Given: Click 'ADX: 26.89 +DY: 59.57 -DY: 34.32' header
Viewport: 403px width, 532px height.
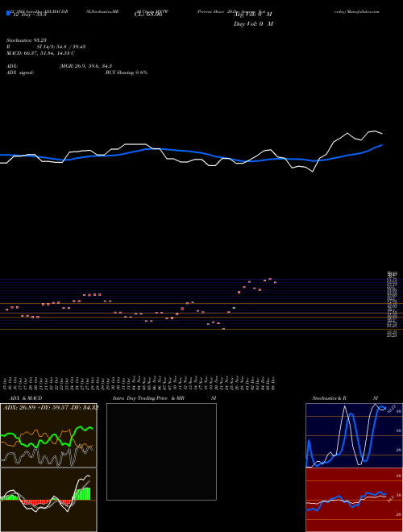Looking at the screenshot, I should (51, 408).
